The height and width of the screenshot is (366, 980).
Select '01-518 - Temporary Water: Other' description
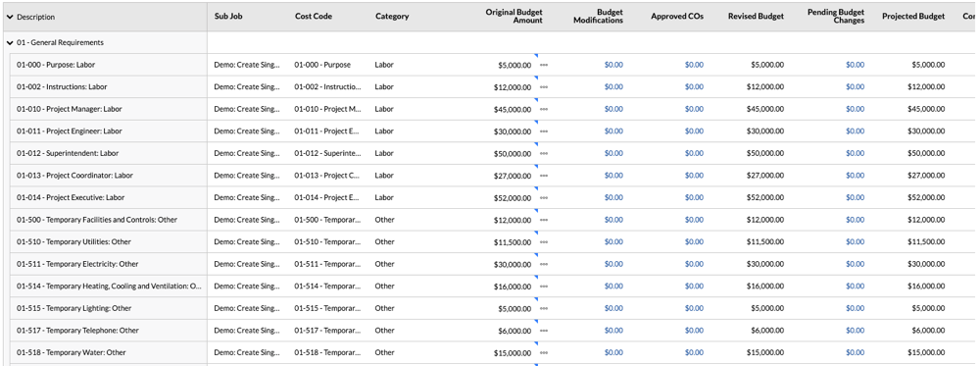[x=71, y=352]
